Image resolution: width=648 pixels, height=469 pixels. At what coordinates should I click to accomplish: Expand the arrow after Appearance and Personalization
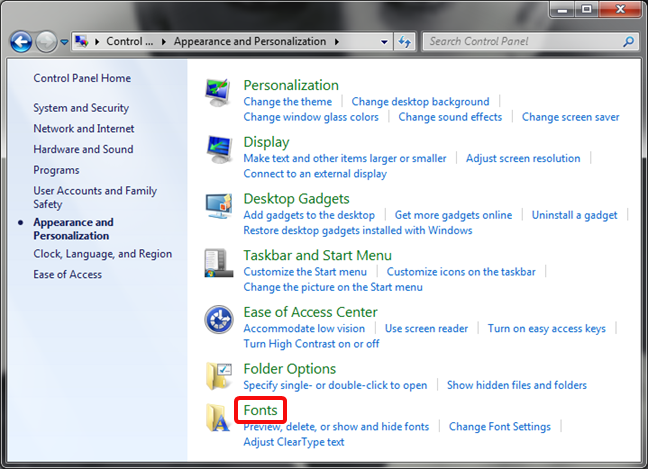(337, 42)
